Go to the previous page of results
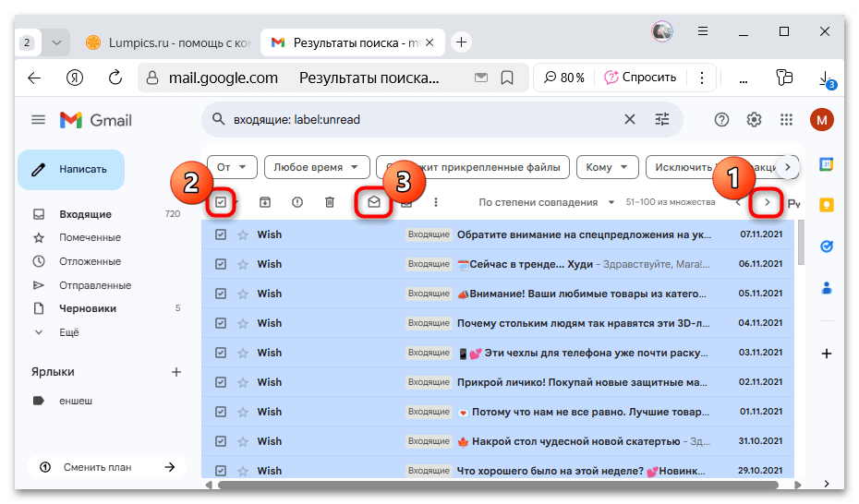Image resolution: width=859 pixels, height=504 pixels. point(738,203)
